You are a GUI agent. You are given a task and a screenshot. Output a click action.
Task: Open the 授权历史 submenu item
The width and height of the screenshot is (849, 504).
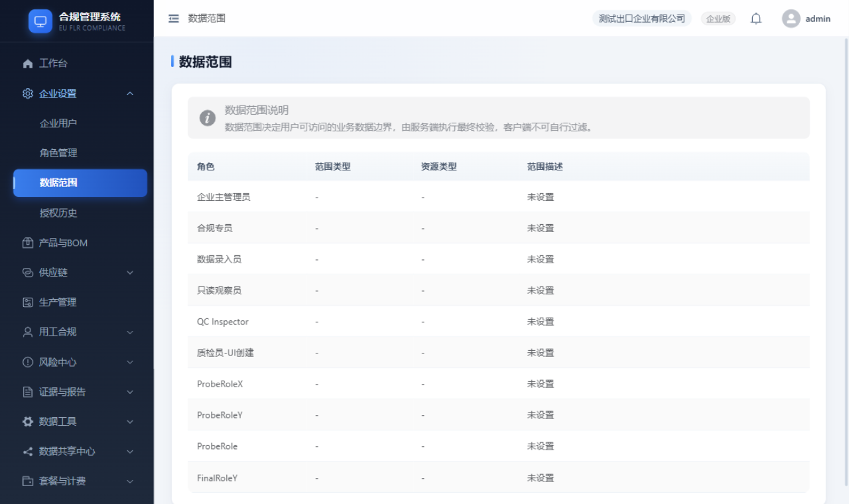tap(80, 213)
